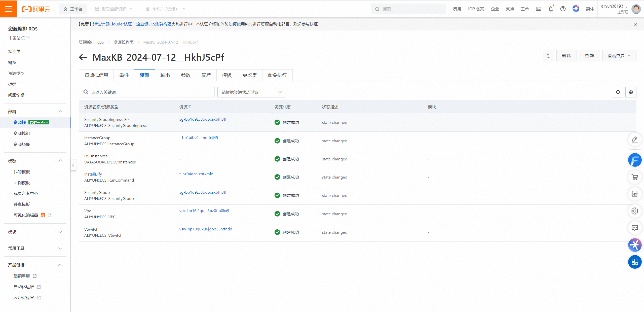
Task: Open instance link i-bp1aihv9citnuffxjl45
Action: (199, 137)
